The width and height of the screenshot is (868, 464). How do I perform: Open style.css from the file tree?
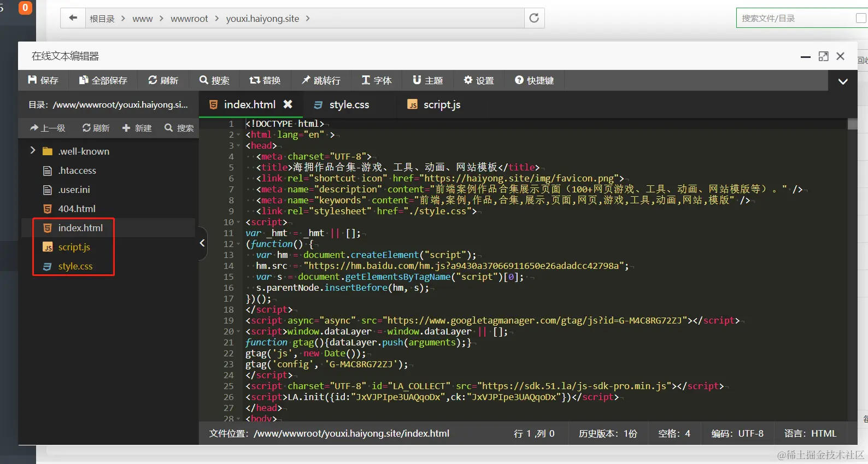coord(75,266)
